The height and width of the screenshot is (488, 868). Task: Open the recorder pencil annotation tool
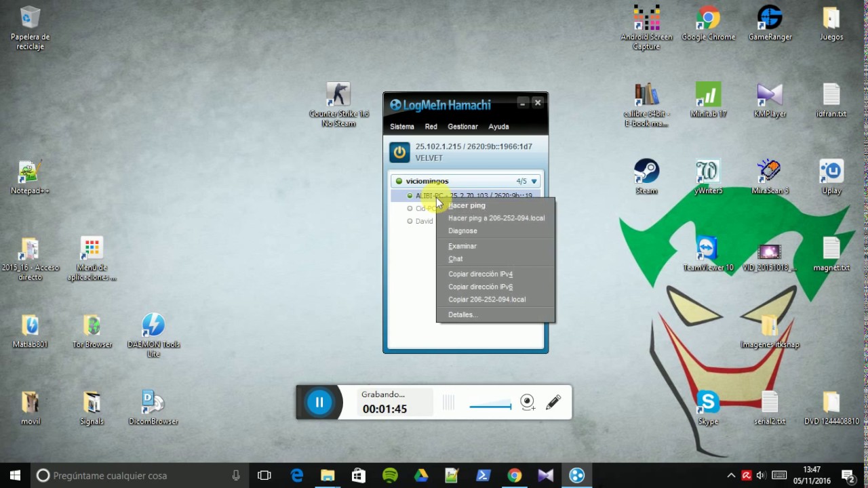click(x=553, y=402)
